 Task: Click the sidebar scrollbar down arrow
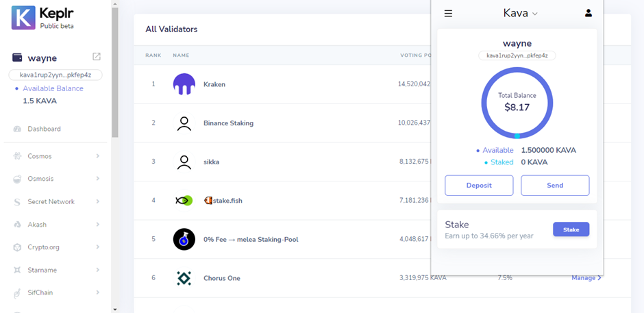pyautogui.click(x=114, y=310)
